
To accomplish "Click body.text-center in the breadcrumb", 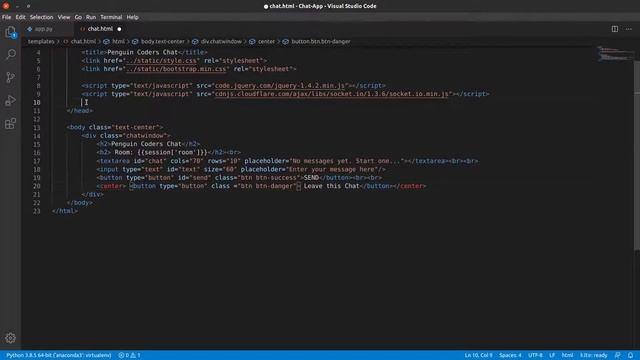I will point(163,41).
